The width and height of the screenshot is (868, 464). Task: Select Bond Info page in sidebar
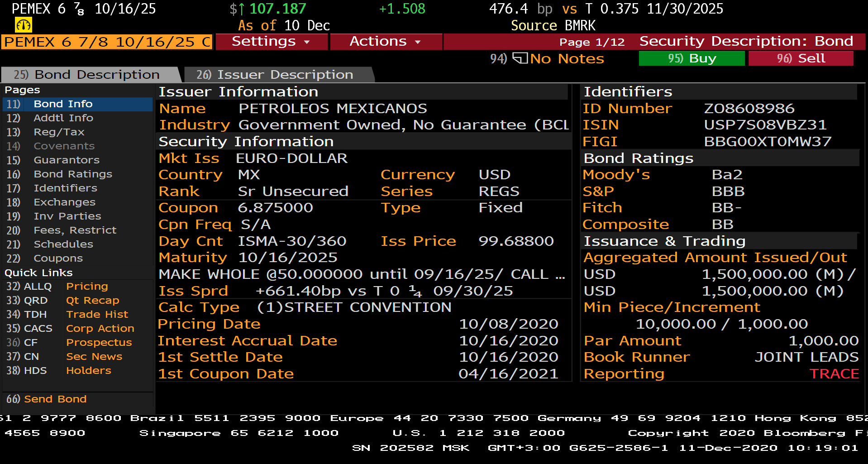pos(77,104)
